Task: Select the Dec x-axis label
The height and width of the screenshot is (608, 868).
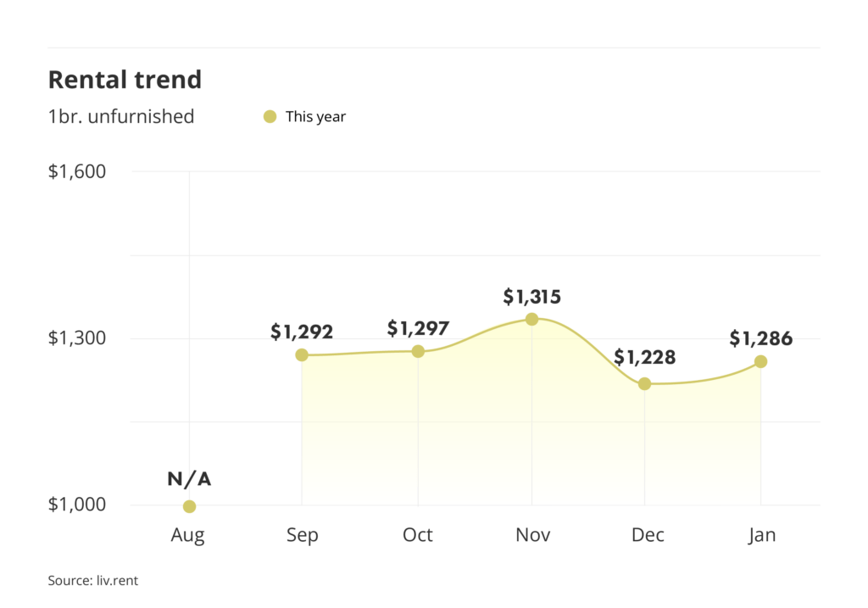Action: 648,535
